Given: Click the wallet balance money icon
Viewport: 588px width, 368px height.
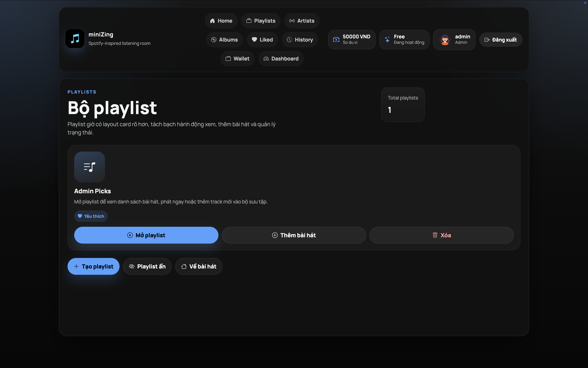Looking at the screenshot, I should [x=336, y=40].
